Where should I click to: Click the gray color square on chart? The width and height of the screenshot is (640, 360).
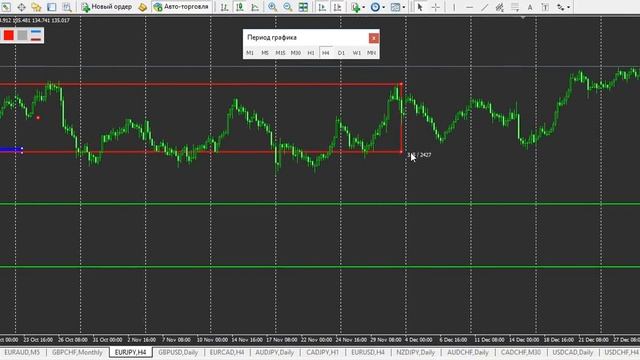point(22,36)
